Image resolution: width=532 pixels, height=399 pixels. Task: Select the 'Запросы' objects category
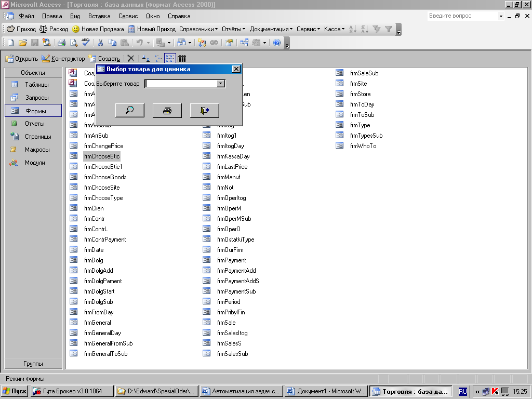pyautogui.click(x=33, y=98)
